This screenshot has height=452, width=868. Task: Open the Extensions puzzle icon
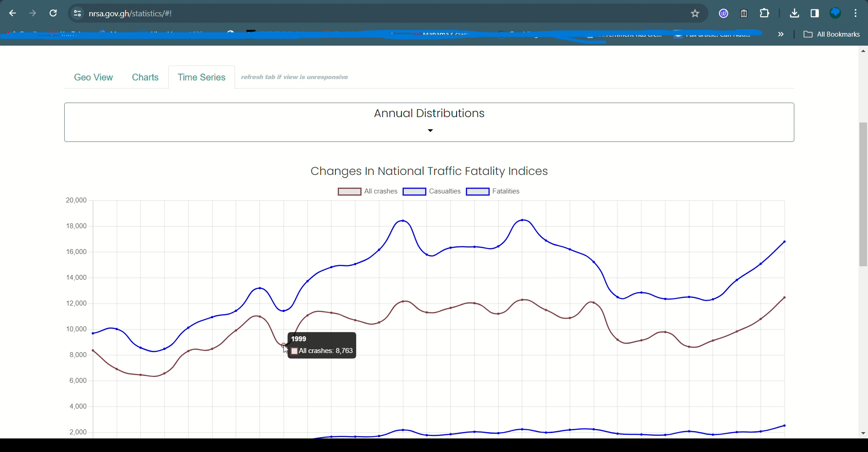click(765, 14)
